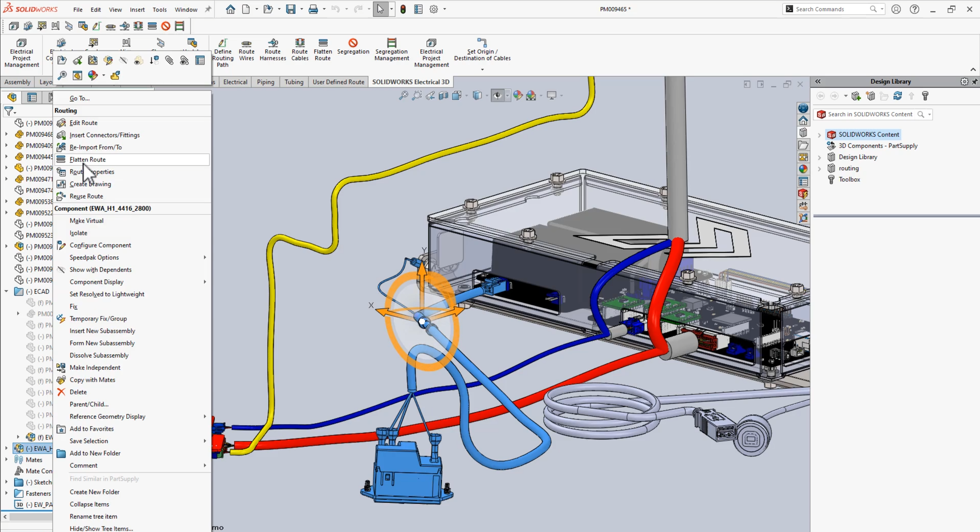Open Options gear in title toolbar
The height and width of the screenshot is (532, 980).
tap(433, 9)
